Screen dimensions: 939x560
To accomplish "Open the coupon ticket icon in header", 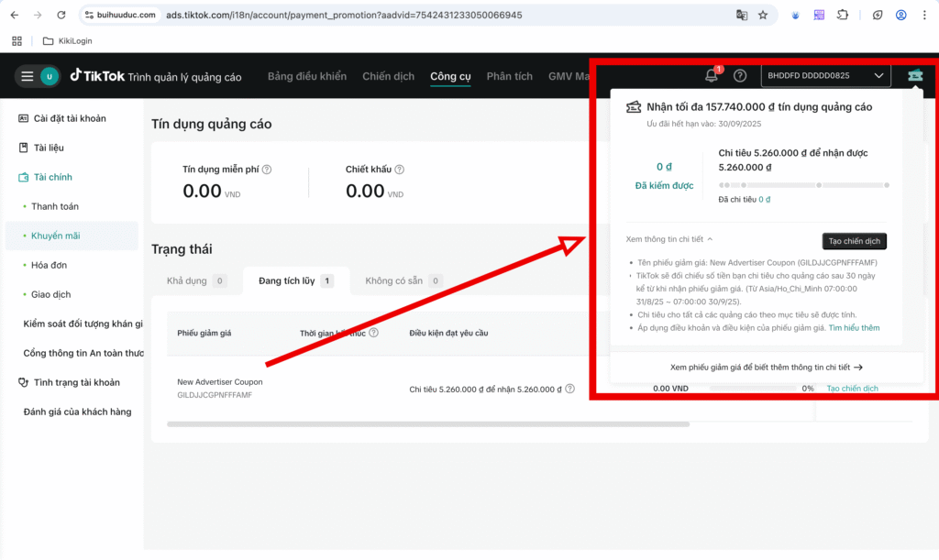I will (914, 76).
